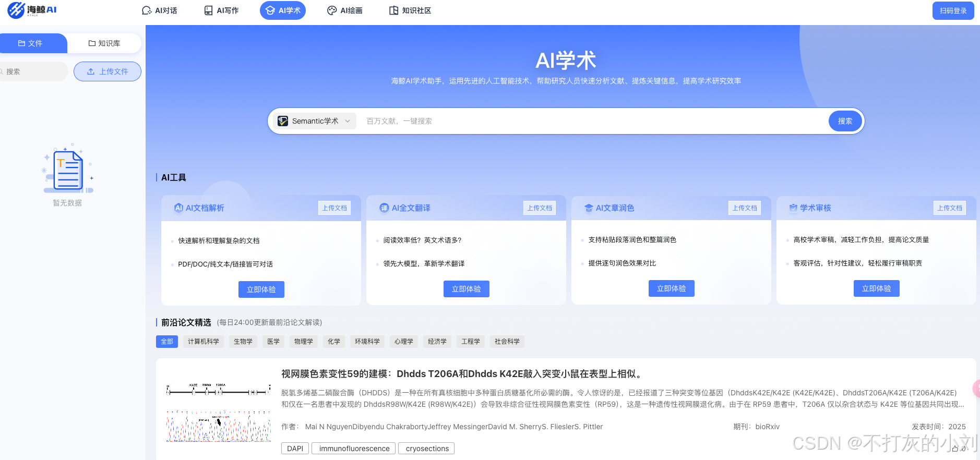Click 立即体验 under 学术审核

coord(877,288)
